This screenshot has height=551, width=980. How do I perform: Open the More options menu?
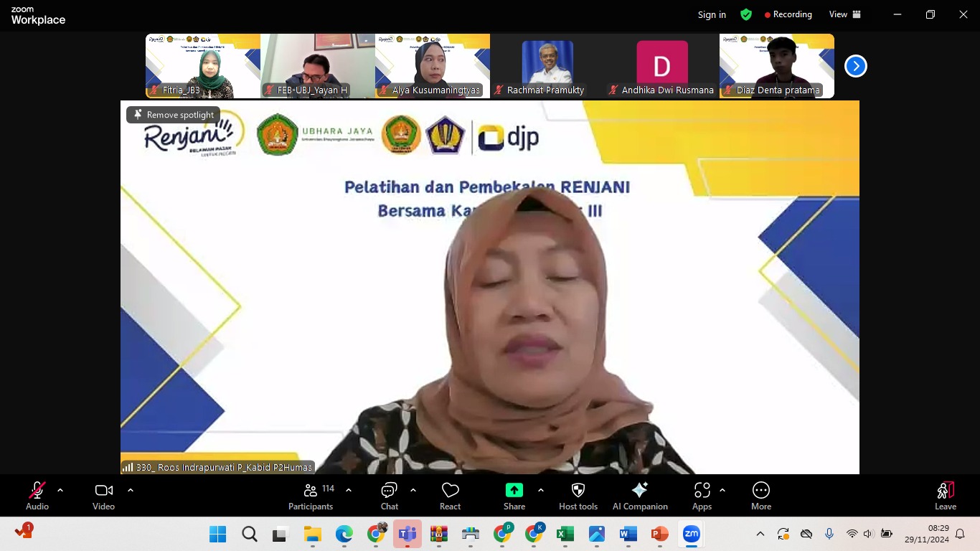(760, 496)
